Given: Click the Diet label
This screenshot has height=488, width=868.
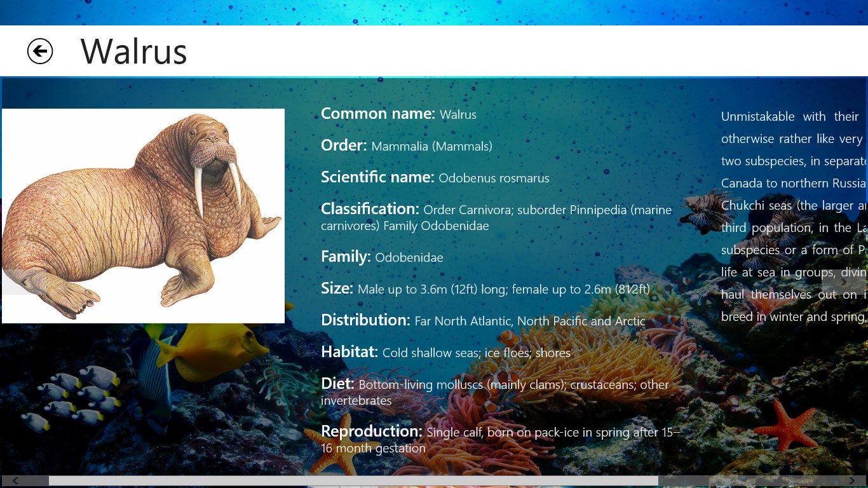Looking at the screenshot, I should coord(337,384).
